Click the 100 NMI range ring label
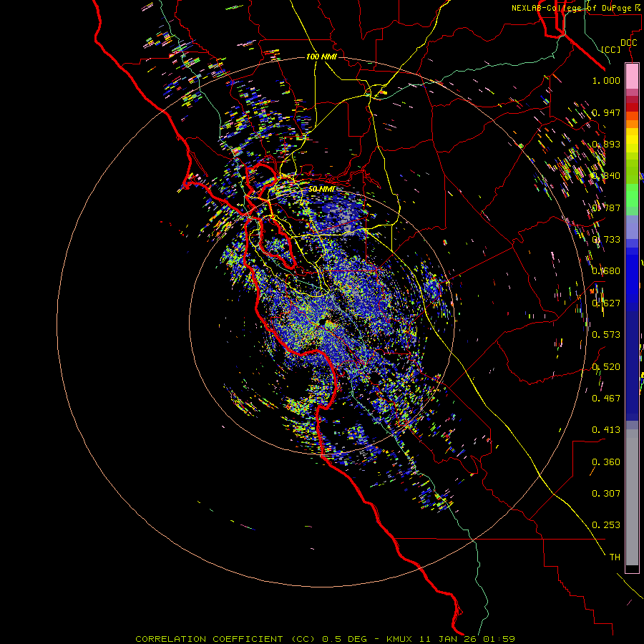 [x=321, y=57]
